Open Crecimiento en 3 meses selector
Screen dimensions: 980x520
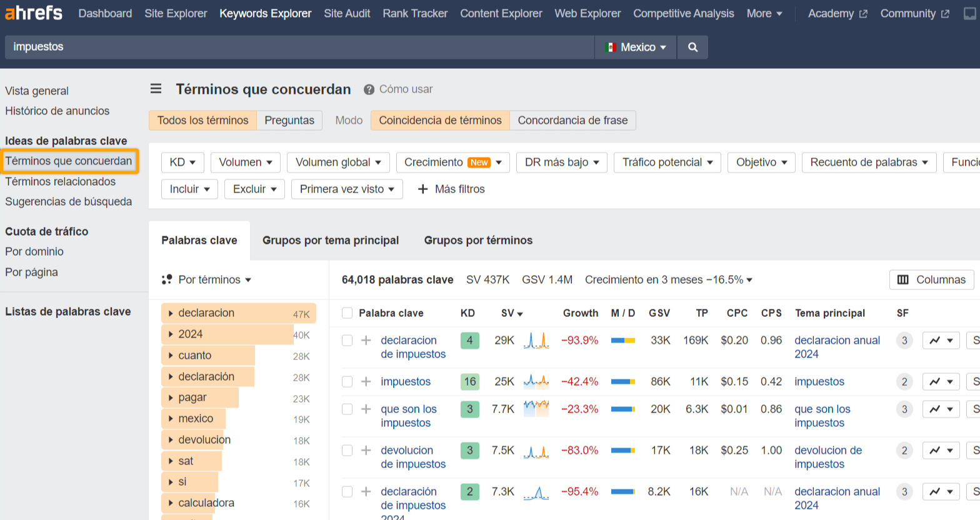point(668,279)
